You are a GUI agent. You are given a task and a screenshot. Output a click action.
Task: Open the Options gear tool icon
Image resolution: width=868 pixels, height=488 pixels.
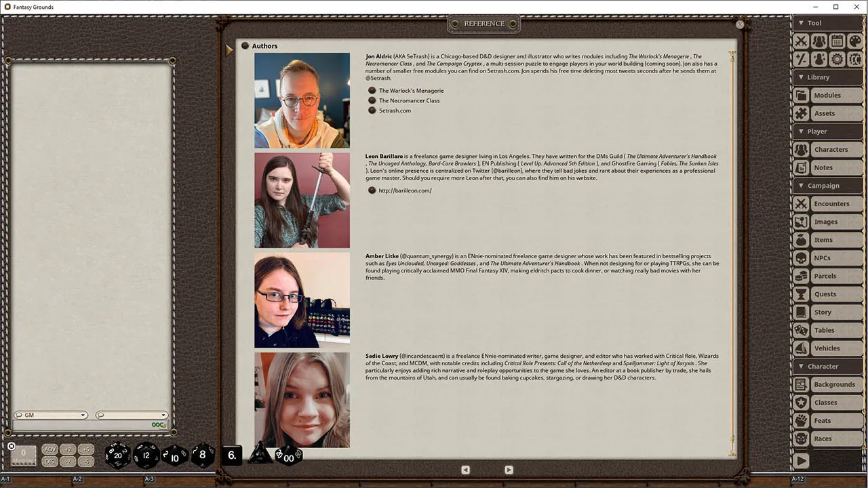point(837,59)
